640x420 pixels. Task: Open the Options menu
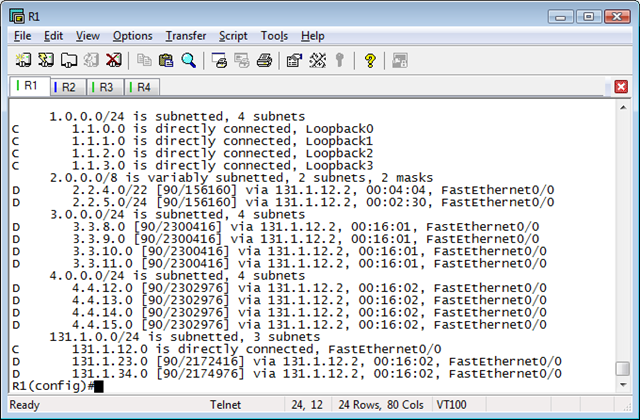click(133, 36)
